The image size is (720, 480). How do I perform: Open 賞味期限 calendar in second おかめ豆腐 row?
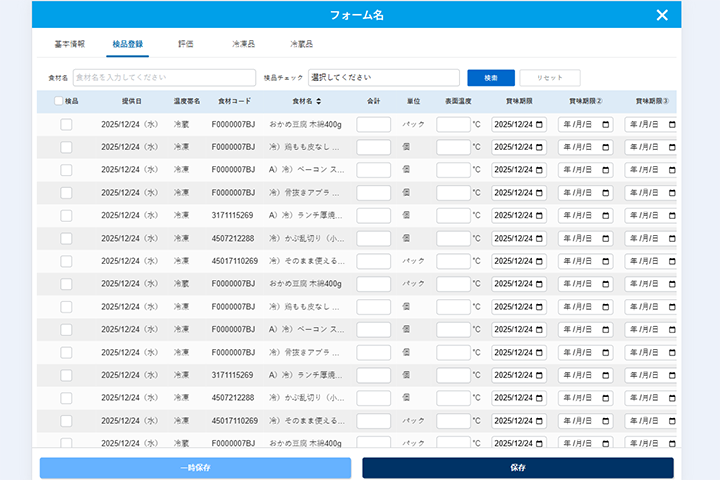pos(539,284)
